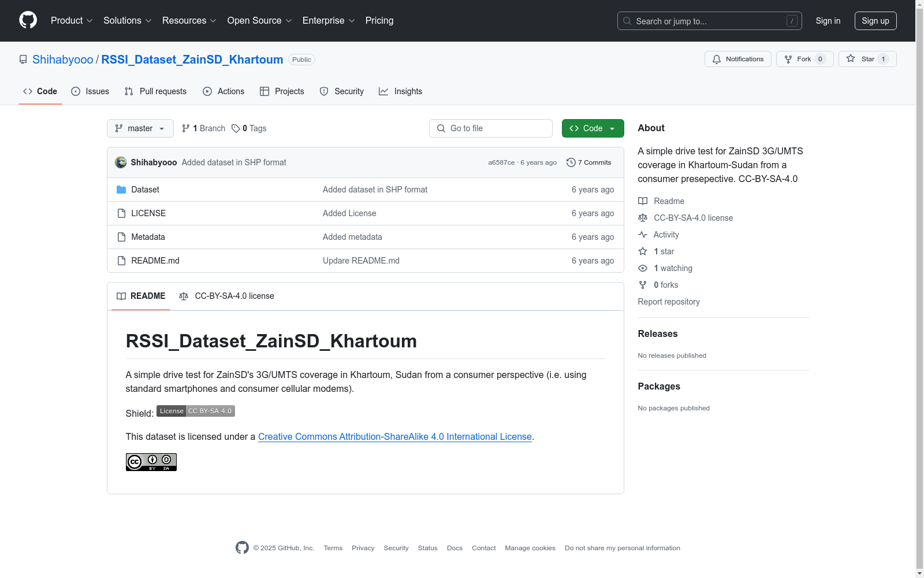Screen dimensions: 924x578
Task: Expand the Open Source menu
Action: coord(260,20)
